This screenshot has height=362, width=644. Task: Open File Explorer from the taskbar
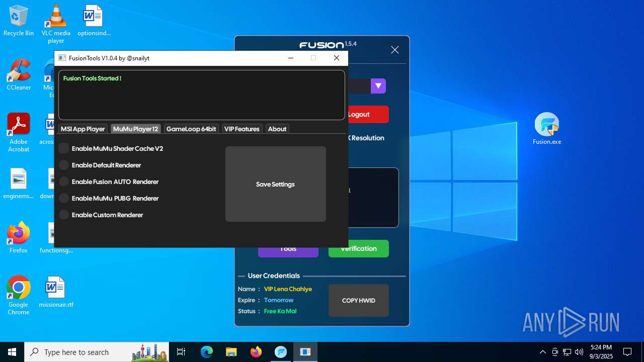pyautogui.click(x=231, y=352)
